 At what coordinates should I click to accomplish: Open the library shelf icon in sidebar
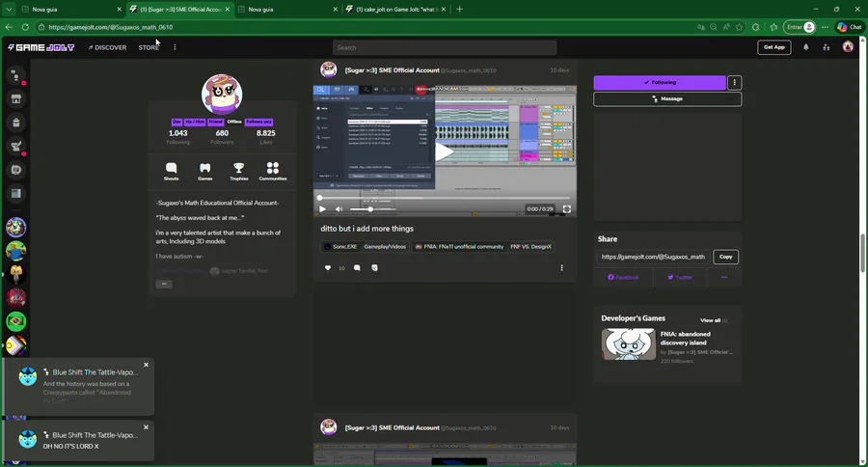pos(16,193)
